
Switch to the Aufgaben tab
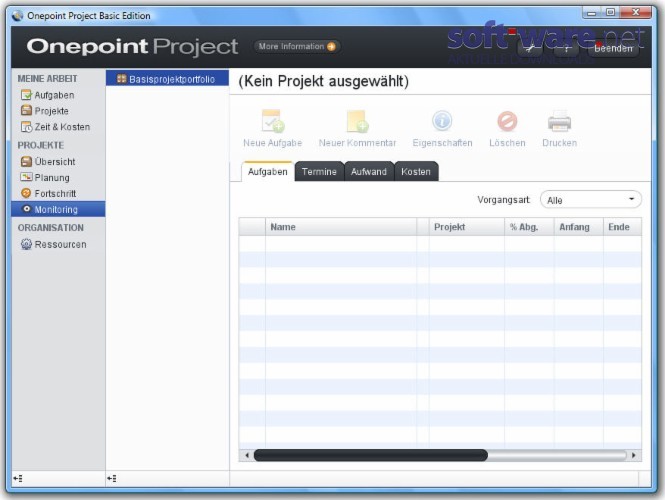(268, 172)
